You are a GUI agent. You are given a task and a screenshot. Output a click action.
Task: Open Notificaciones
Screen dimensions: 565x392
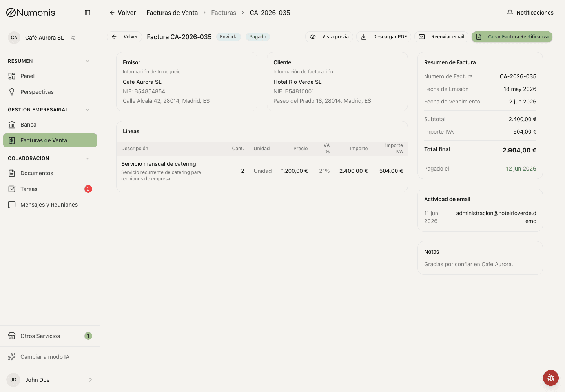click(530, 13)
